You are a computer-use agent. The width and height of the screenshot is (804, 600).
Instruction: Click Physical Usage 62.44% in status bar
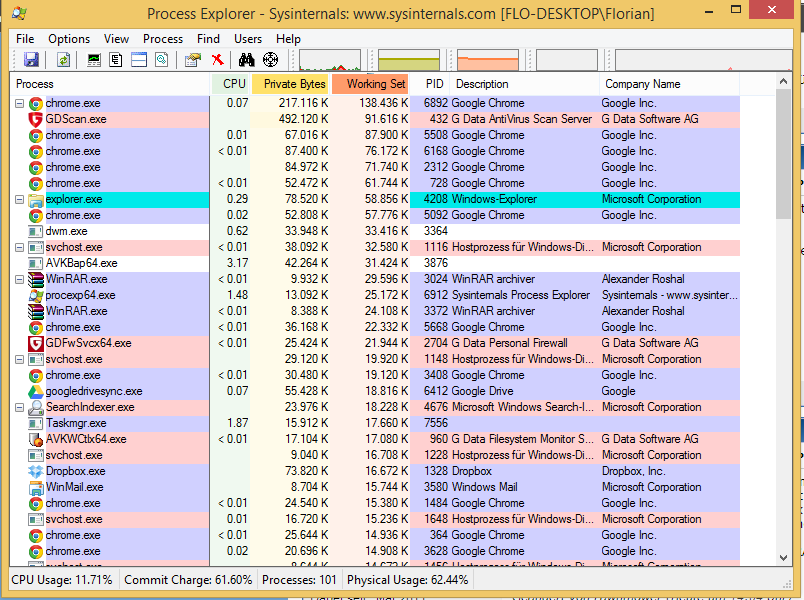click(408, 580)
